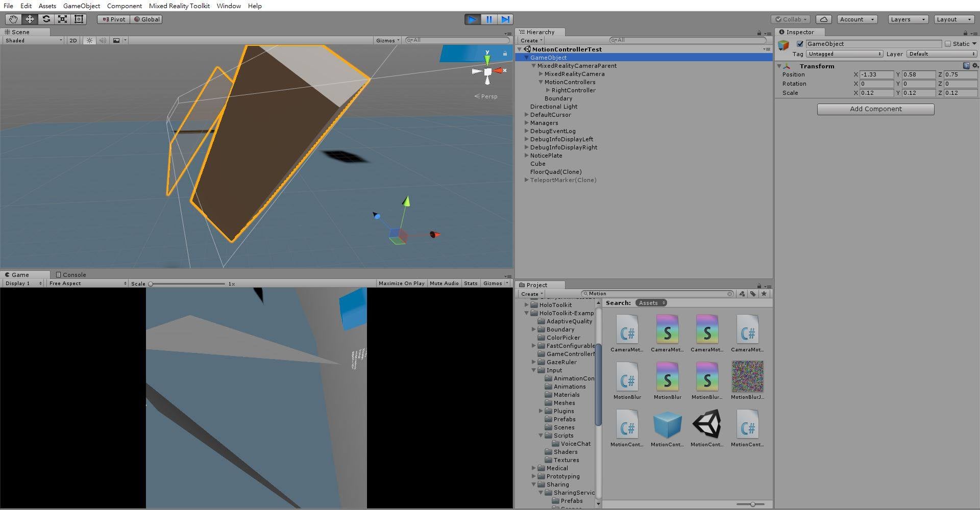Select the Move tool
Screen dimensions: 980x510
(x=30, y=19)
